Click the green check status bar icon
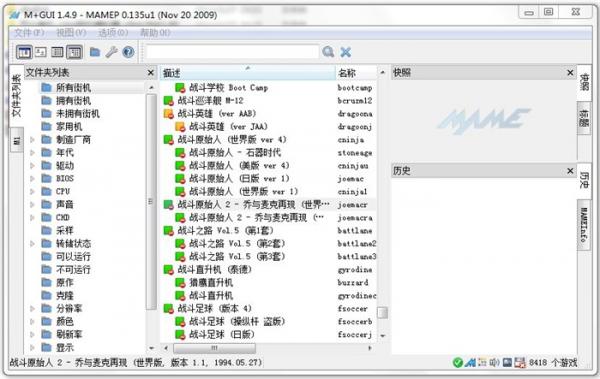This screenshot has height=379, width=600. (x=457, y=362)
